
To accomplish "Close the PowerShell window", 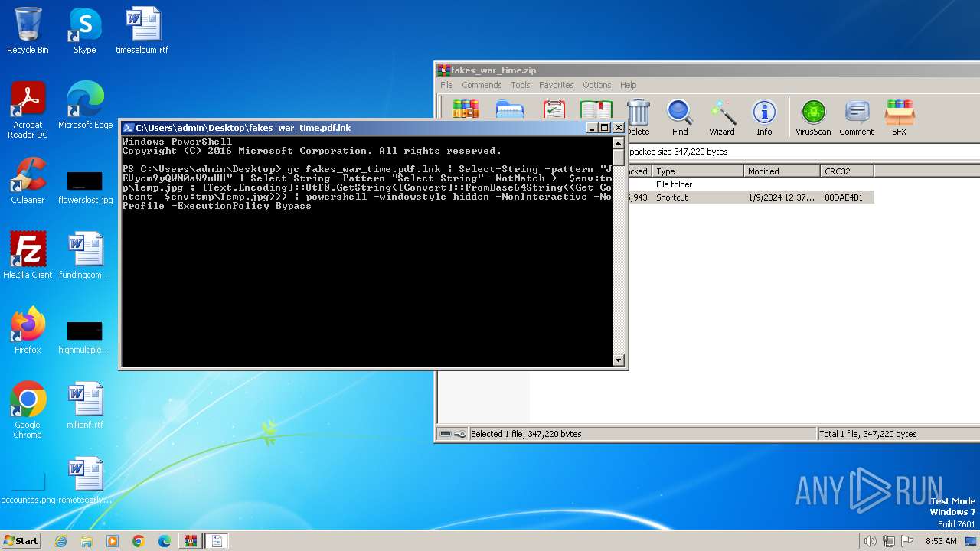I will click(618, 128).
